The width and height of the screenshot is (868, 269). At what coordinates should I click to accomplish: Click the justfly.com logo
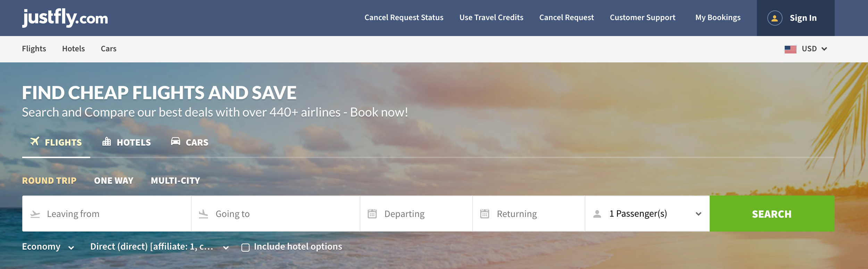pos(65,18)
